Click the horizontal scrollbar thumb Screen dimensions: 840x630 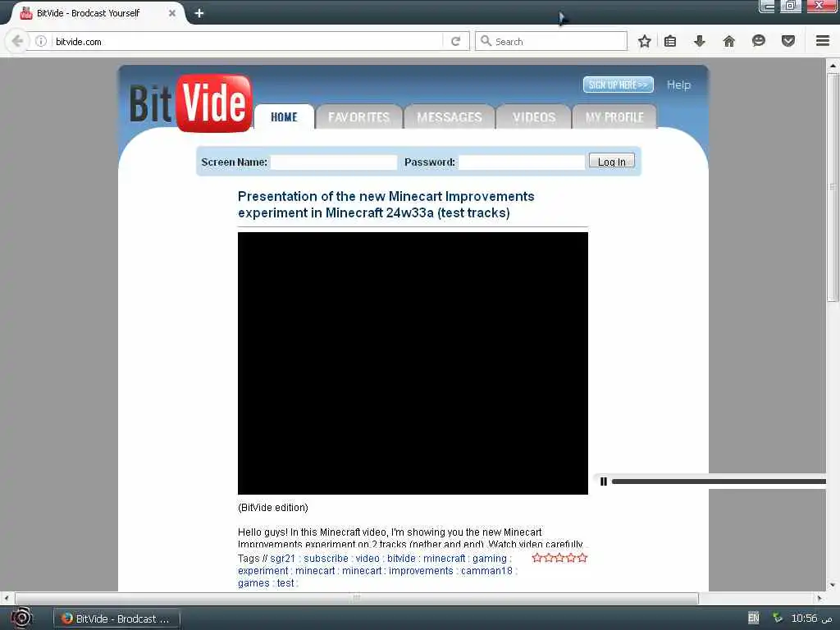coord(357,598)
